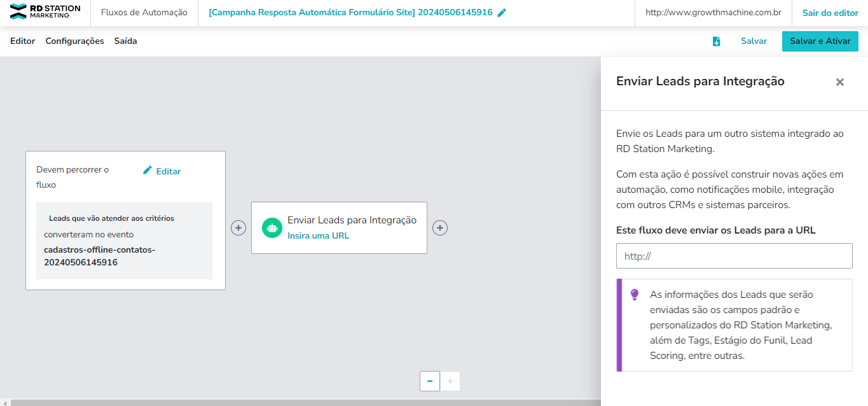Click the Editar link in the entry criteria box
This screenshot has width=868, height=406.
tap(162, 171)
